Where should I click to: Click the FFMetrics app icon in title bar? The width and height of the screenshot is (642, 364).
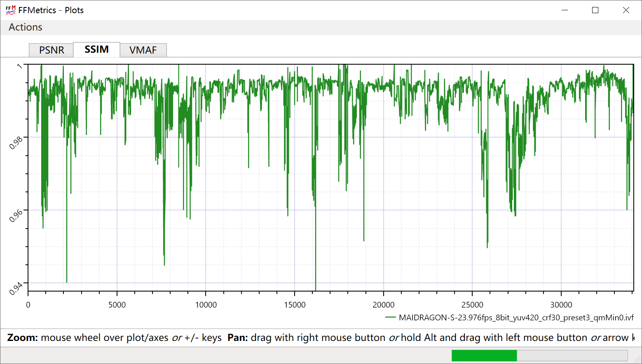tap(10, 10)
